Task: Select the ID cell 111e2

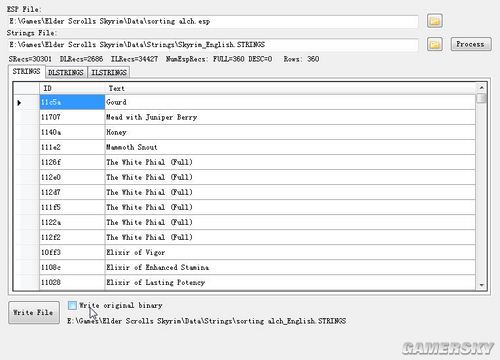Action: [72, 147]
